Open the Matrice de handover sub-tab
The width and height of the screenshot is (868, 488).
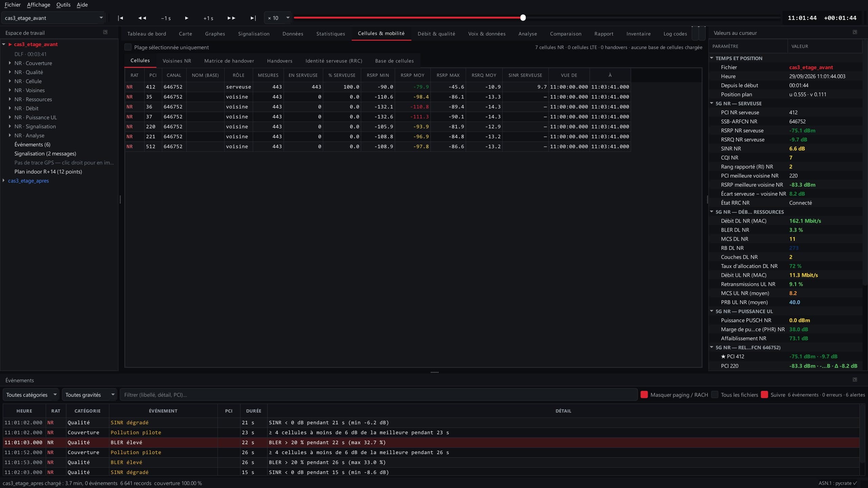pyautogui.click(x=229, y=61)
